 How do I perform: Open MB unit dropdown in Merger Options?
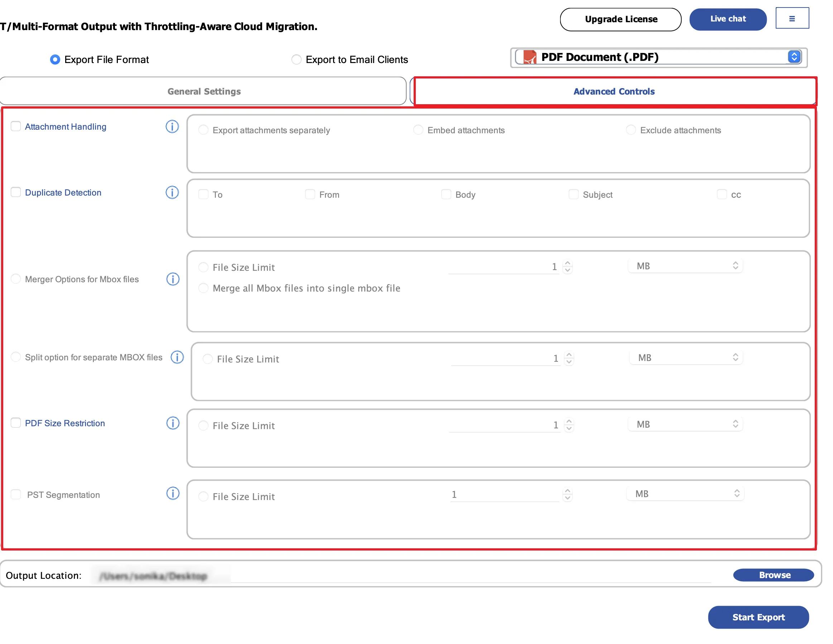(685, 266)
